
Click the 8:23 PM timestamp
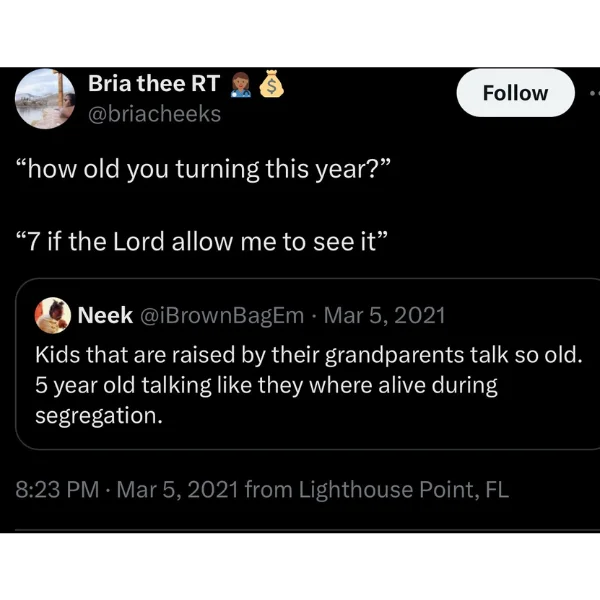point(57,489)
